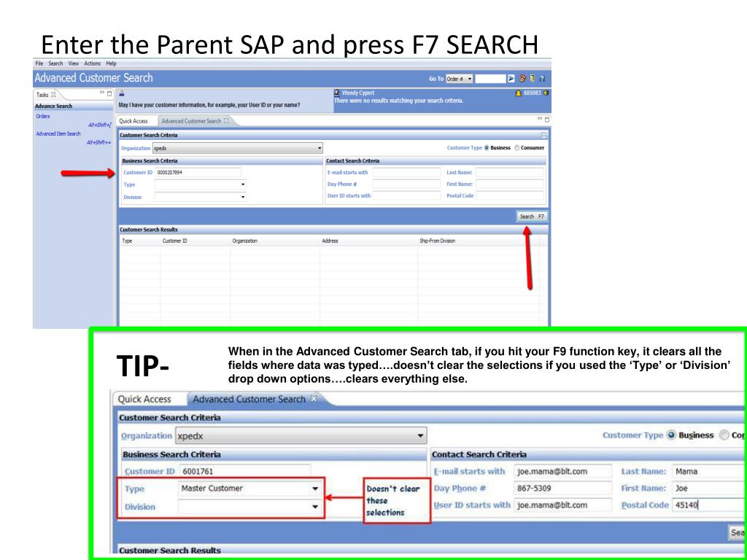Click the orange icon beside Go arrow
747x560 pixels.
[522, 79]
